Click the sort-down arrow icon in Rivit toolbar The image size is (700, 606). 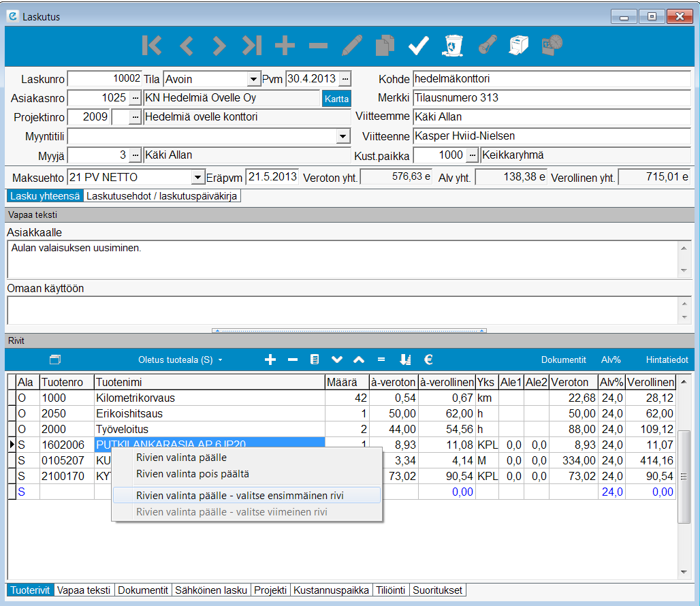(x=405, y=360)
